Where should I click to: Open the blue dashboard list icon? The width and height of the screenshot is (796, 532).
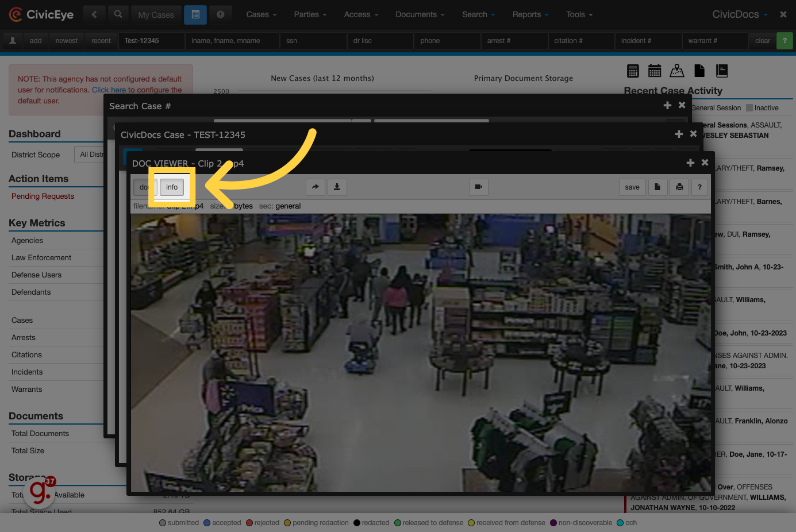[x=195, y=14]
